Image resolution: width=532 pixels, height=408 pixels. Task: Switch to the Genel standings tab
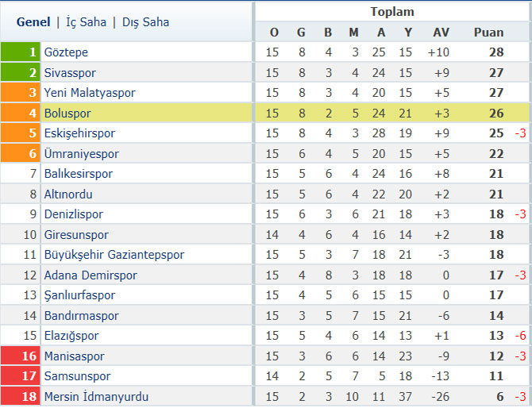tap(33, 22)
